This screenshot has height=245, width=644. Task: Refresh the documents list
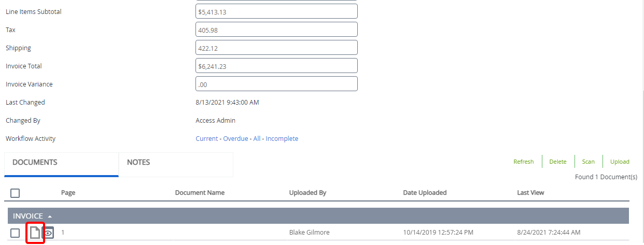523,162
